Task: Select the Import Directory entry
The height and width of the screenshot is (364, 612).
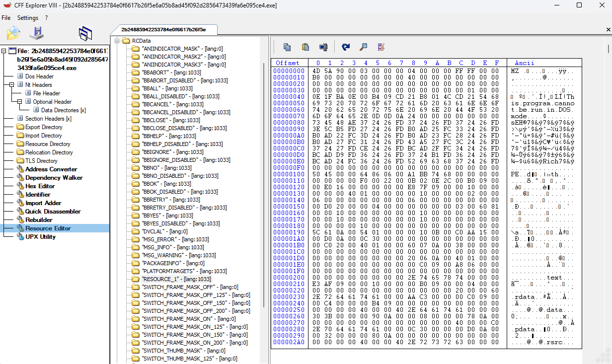Action: point(43,136)
